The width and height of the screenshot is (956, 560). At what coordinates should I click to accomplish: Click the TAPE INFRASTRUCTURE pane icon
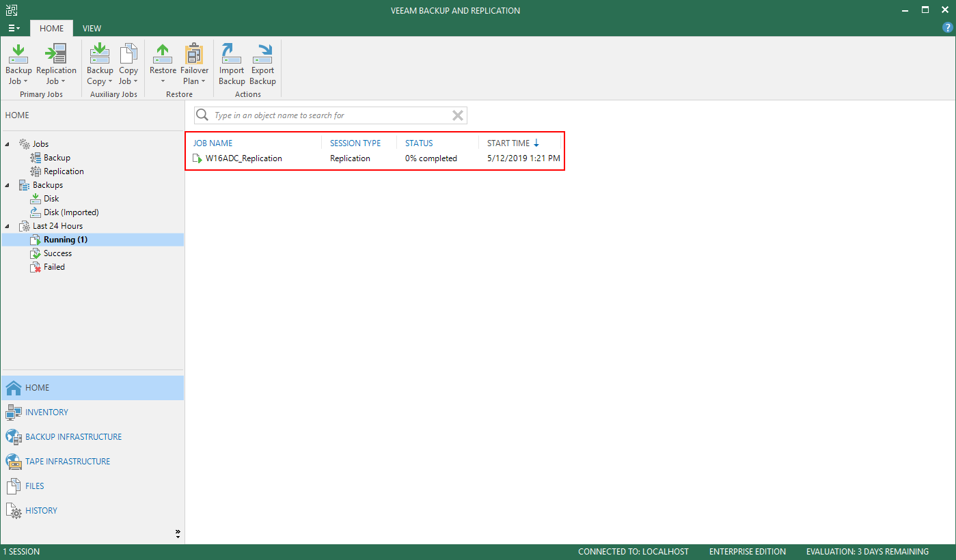[x=14, y=462]
